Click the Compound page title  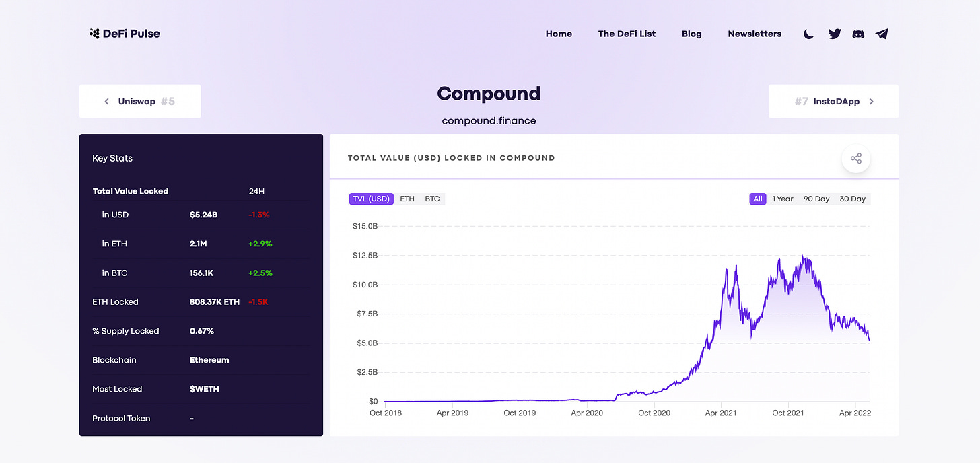[489, 93]
